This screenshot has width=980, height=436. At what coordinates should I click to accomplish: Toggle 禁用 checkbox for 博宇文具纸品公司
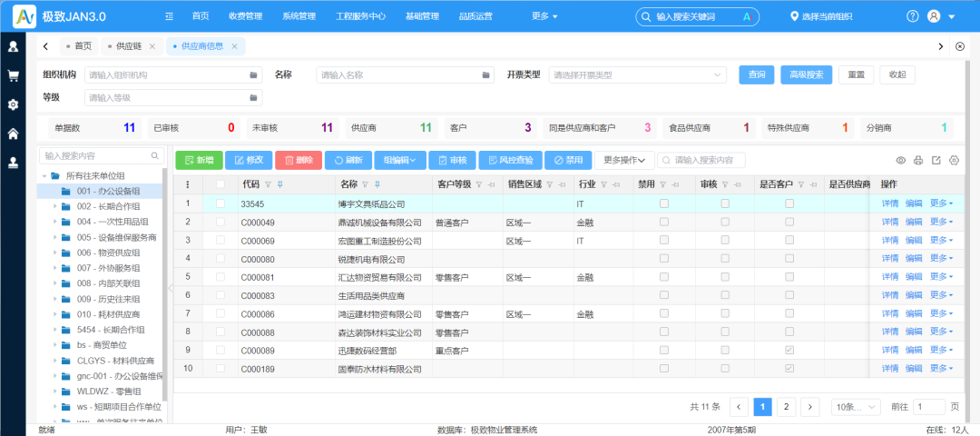pos(663,203)
